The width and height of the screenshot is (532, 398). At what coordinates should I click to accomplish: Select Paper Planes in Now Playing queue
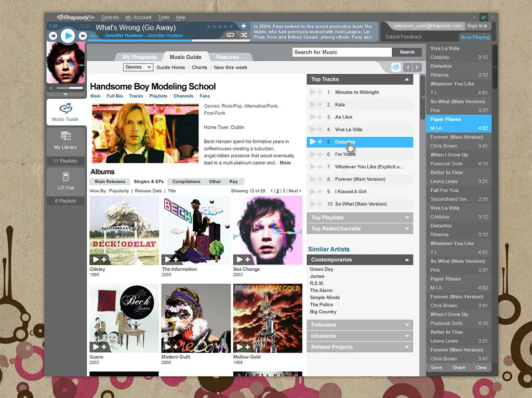(x=459, y=124)
